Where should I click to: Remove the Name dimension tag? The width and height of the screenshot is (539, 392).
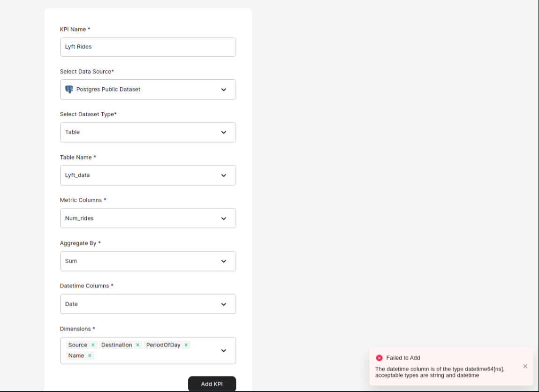point(90,355)
